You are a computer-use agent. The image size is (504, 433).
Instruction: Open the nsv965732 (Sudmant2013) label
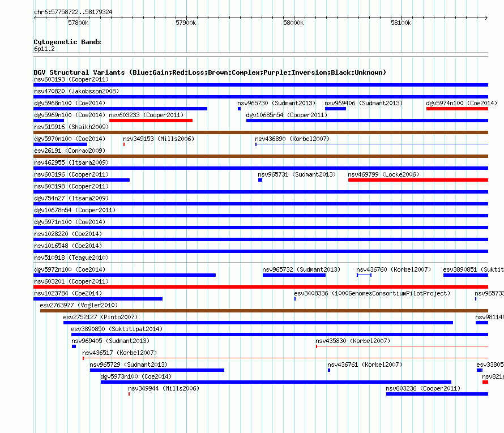tap(301, 269)
